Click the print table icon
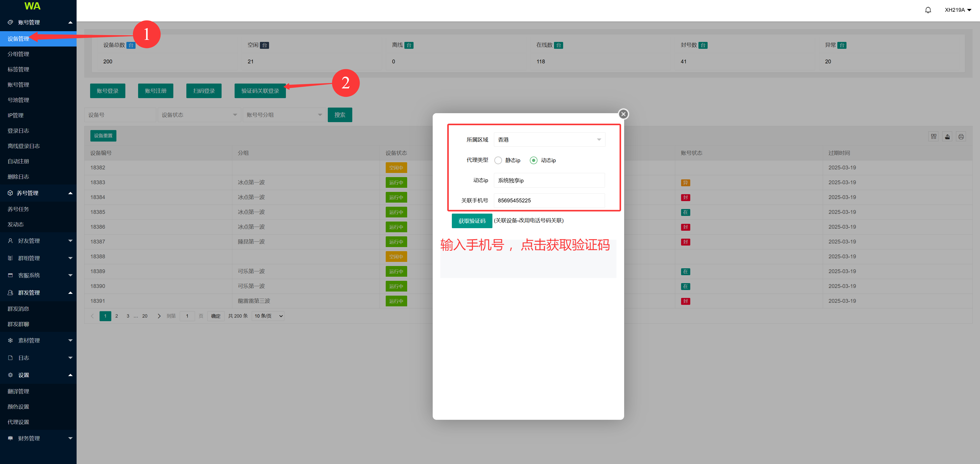Screen dimensions: 980x464 click(961, 137)
